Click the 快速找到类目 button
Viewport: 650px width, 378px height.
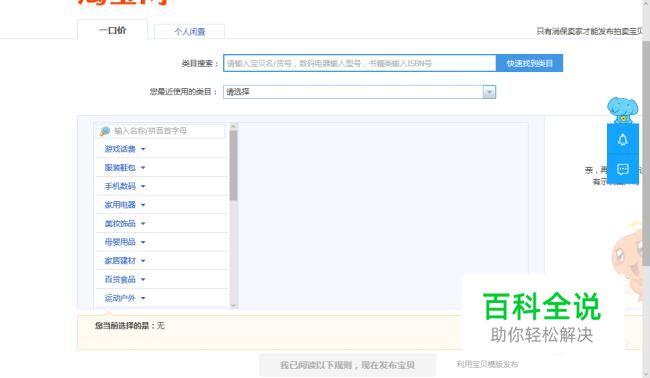[529, 63]
